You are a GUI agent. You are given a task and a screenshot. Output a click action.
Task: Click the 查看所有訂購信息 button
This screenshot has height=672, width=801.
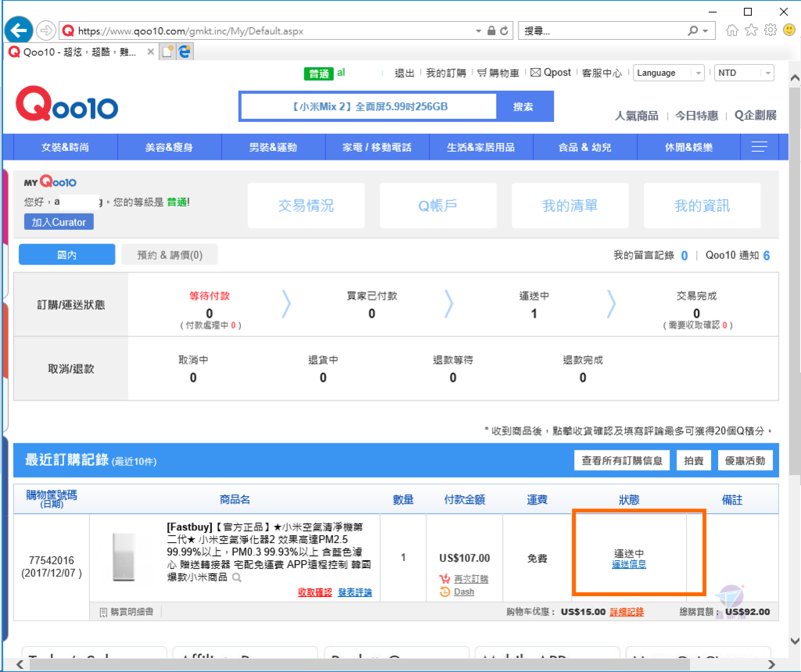click(622, 461)
